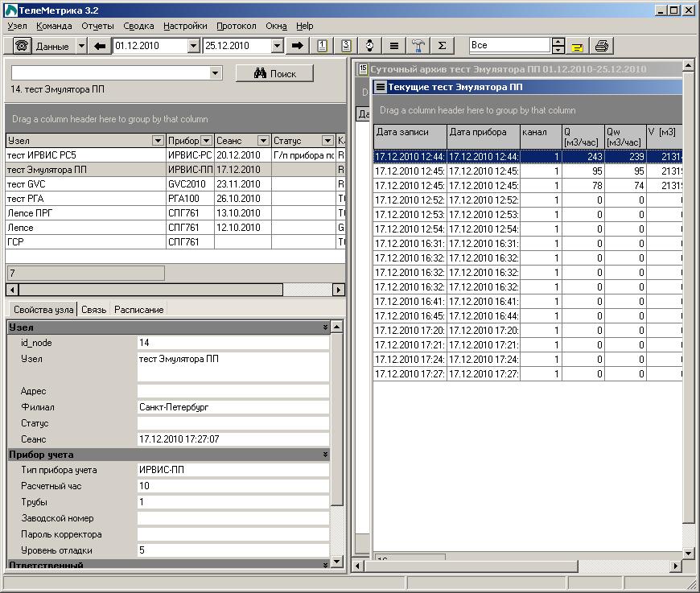Click the hammer settings tool icon
Viewport: 700px width, 593px height.
click(418, 46)
